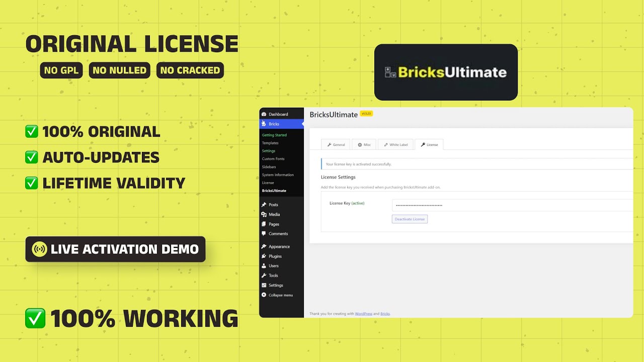644x362 pixels.
Task: Go to Sidebars submenu item
Action: tap(269, 167)
